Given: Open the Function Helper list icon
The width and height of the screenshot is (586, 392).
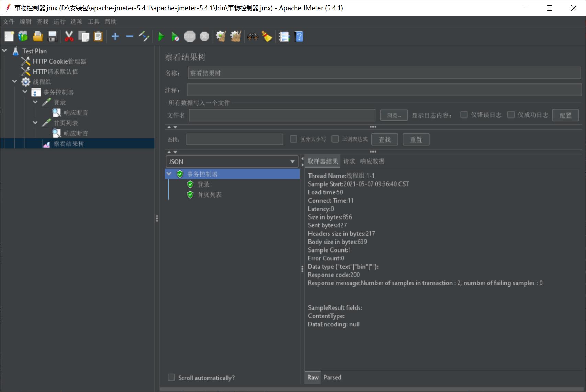Looking at the screenshot, I should [x=284, y=36].
